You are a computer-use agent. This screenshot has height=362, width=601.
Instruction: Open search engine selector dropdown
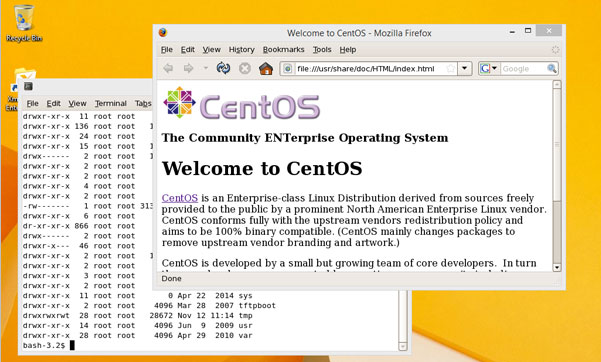(x=489, y=69)
